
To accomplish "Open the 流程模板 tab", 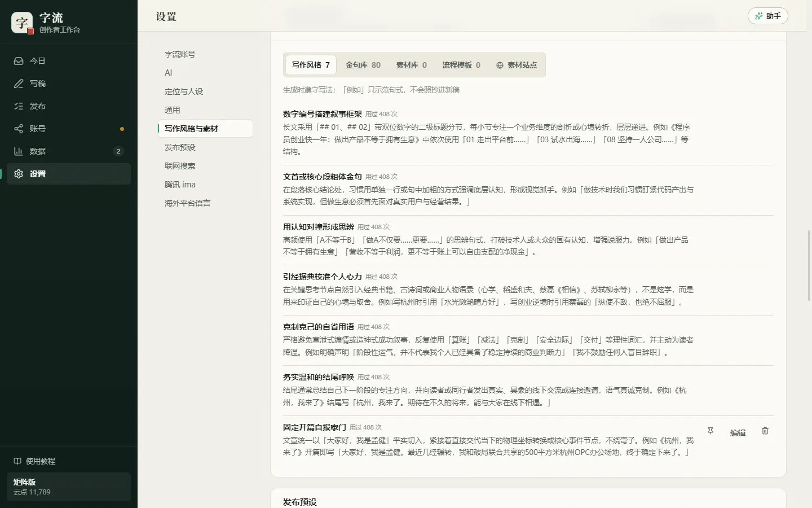I will (x=461, y=65).
